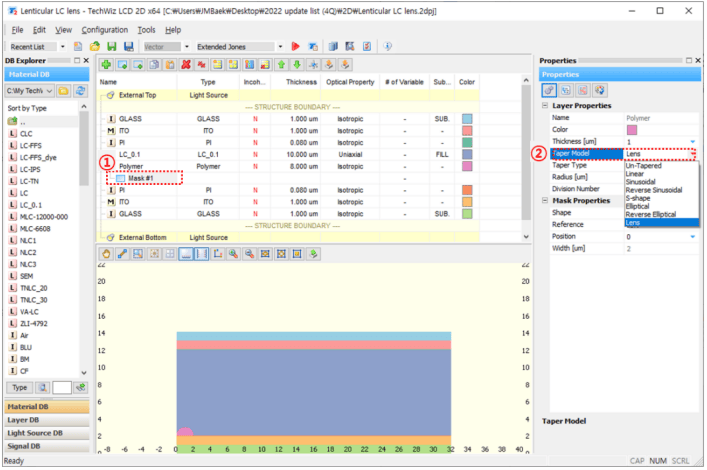Choose Sinusoidal from Taper Model list
Image resolution: width=707 pixels, height=470 pixels.
(x=640, y=182)
